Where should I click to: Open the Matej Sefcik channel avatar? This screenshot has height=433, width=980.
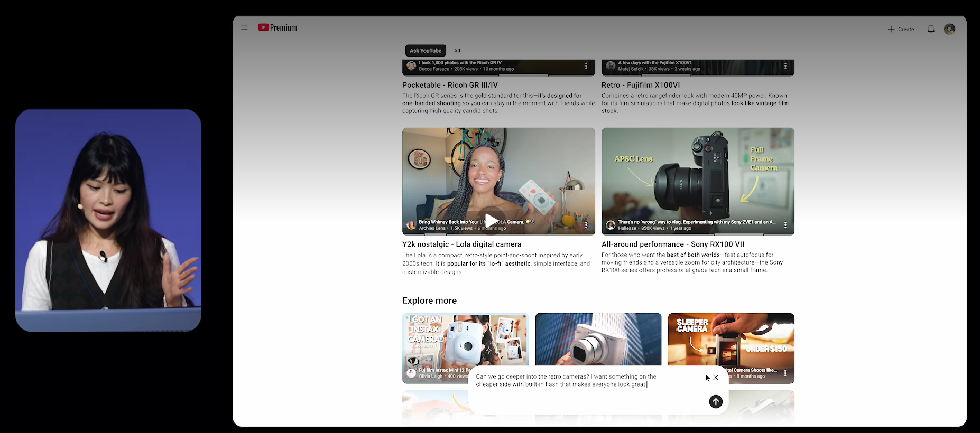pos(611,65)
